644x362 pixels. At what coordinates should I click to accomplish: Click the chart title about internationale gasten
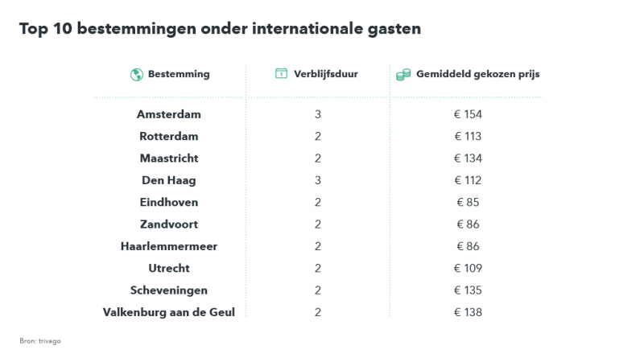pyautogui.click(x=220, y=30)
